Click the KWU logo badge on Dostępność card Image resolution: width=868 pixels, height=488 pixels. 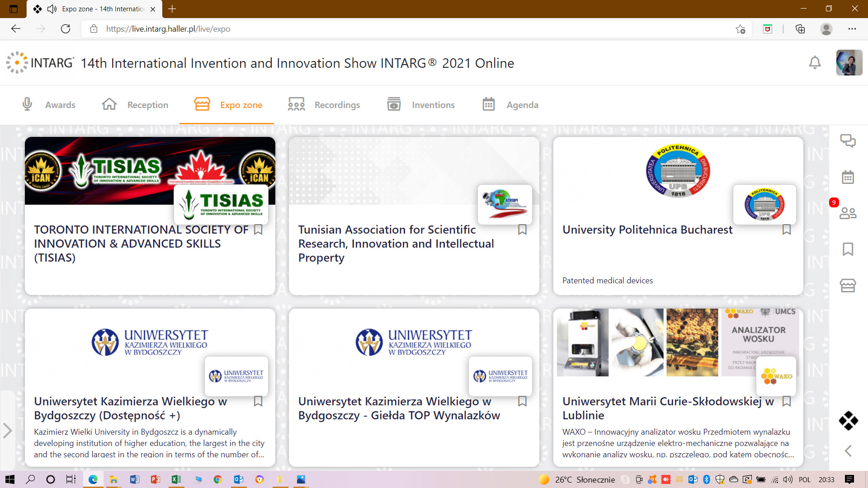[x=236, y=376]
